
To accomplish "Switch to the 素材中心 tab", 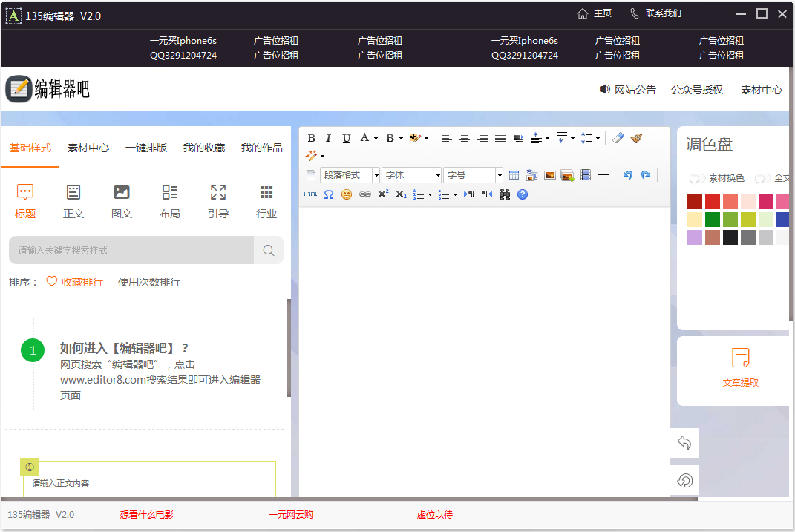I will (x=88, y=148).
